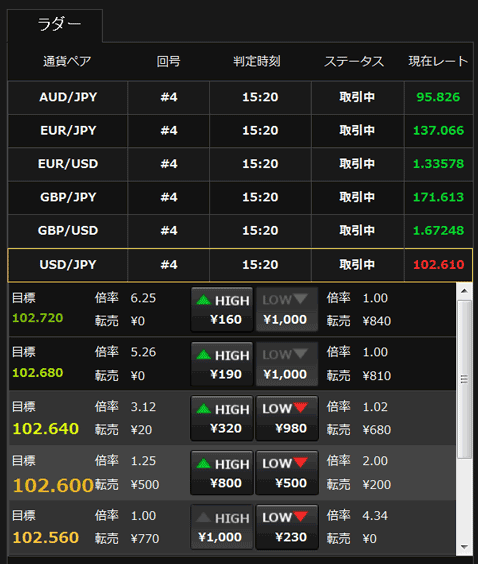Buy HIGH at ¥320 for target 102.640
The image size is (478, 564).
click(x=222, y=418)
